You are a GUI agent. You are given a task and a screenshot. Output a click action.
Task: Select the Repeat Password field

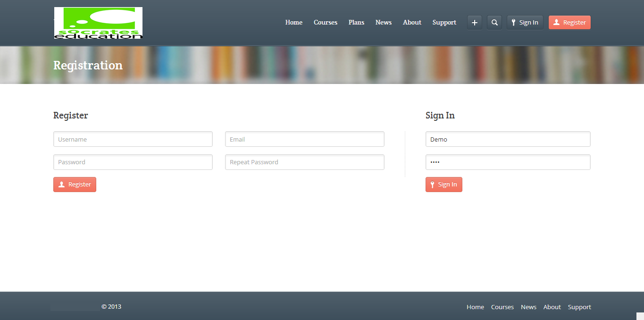(x=304, y=162)
